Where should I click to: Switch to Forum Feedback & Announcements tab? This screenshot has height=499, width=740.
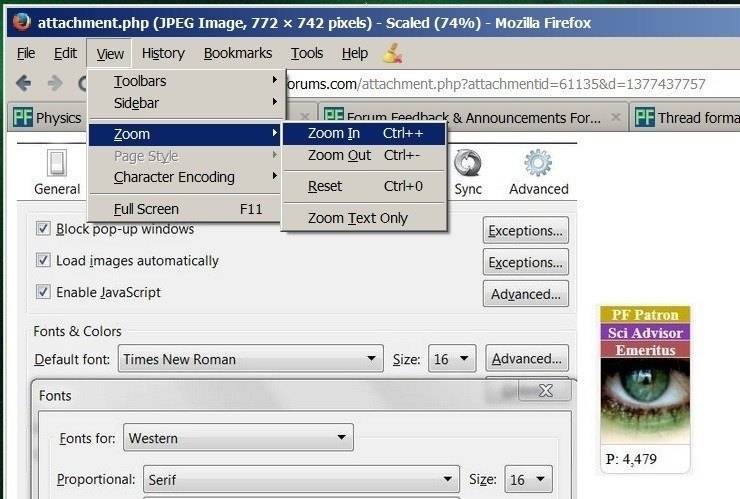473,117
